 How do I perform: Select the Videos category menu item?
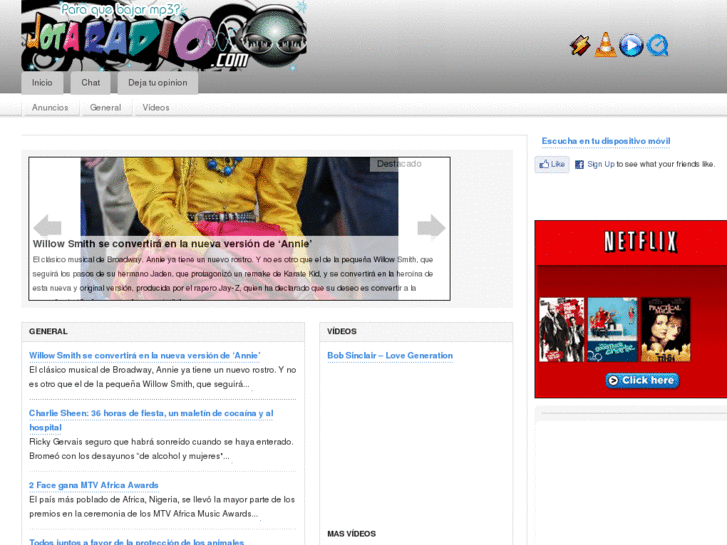click(156, 108)
